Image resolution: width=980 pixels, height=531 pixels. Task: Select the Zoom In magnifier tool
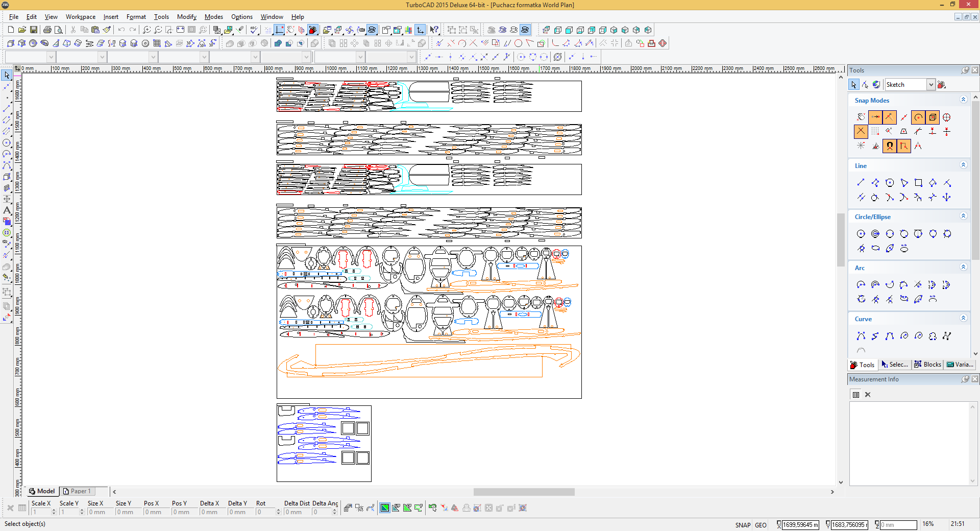146,30
